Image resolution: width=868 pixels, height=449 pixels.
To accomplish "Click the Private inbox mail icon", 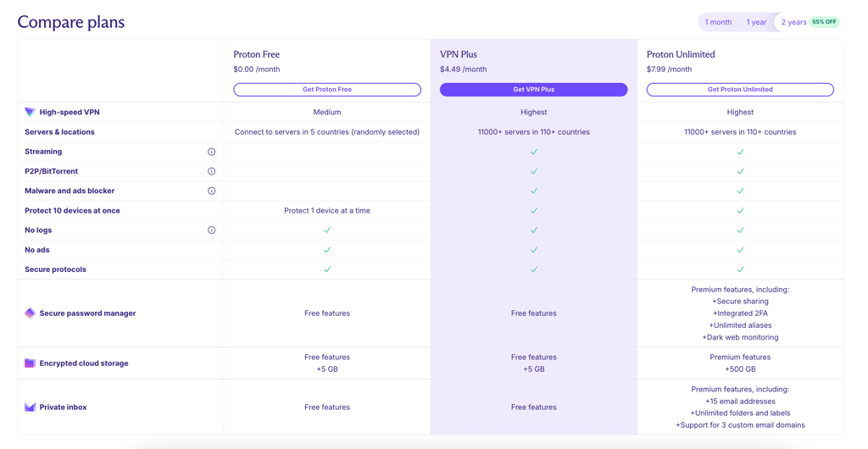I will click(x=30, y=407).
